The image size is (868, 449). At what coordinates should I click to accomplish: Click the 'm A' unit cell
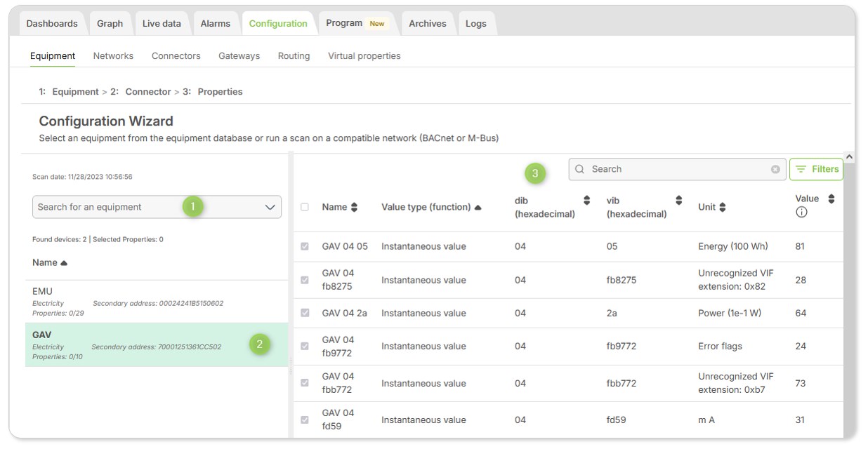(x=706, y=420)
